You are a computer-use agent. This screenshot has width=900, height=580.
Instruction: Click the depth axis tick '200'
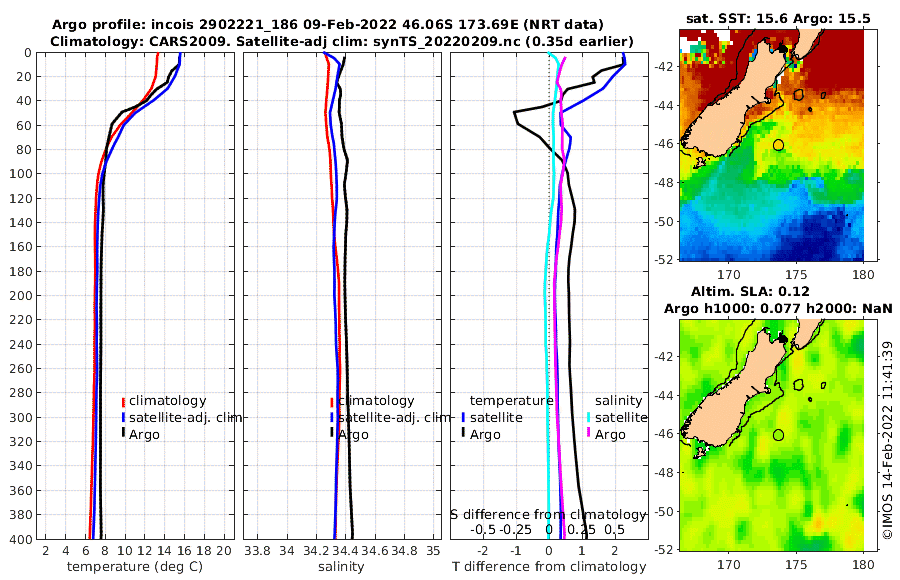click(21, 296)
